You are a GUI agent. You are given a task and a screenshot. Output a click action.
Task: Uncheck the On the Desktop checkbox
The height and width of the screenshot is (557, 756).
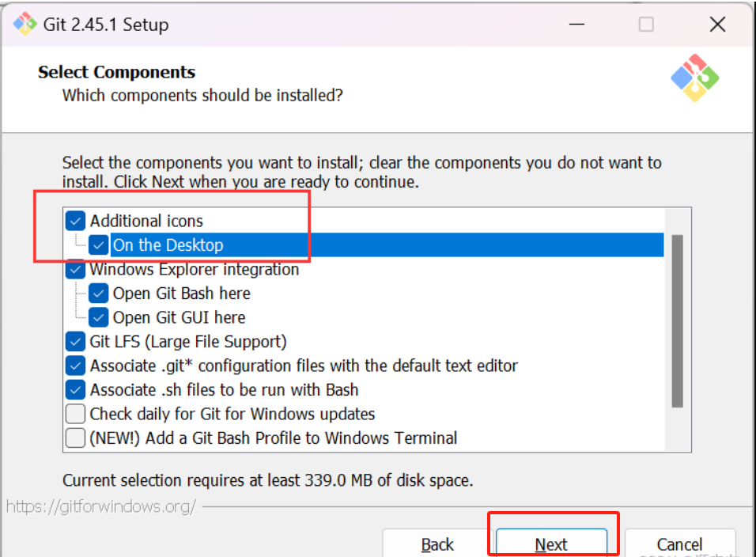click(99, 245)
